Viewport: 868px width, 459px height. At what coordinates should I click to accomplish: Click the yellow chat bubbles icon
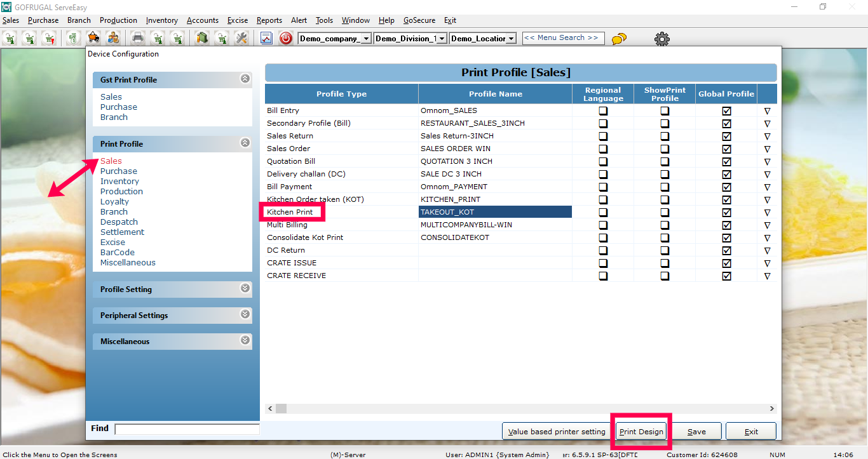coord(619,39)
